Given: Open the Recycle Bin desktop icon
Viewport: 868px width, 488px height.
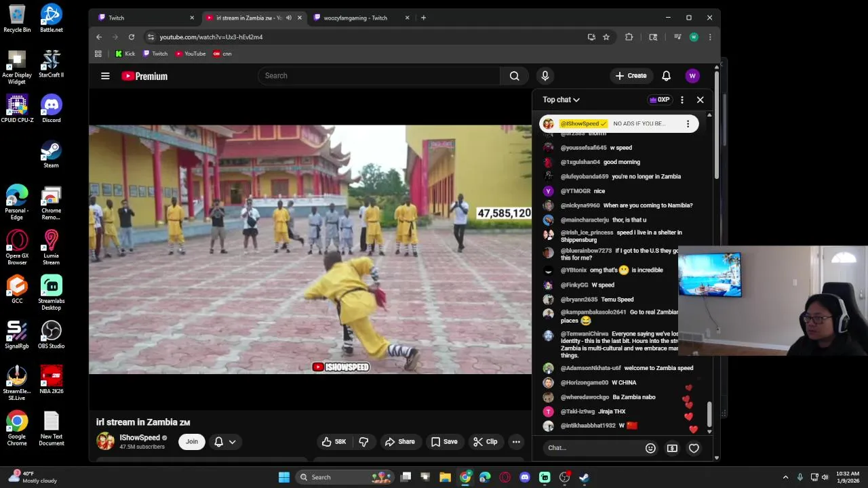Looking at the screenshot, I should 17,19.
